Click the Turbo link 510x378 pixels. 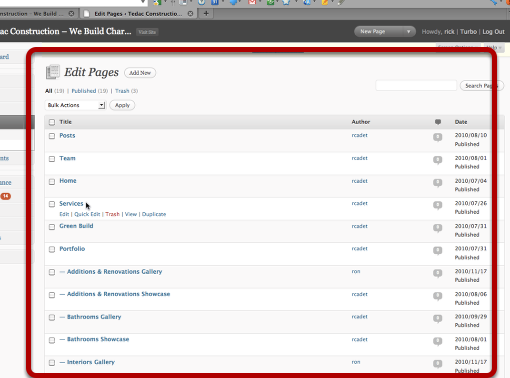coord(468,32)
